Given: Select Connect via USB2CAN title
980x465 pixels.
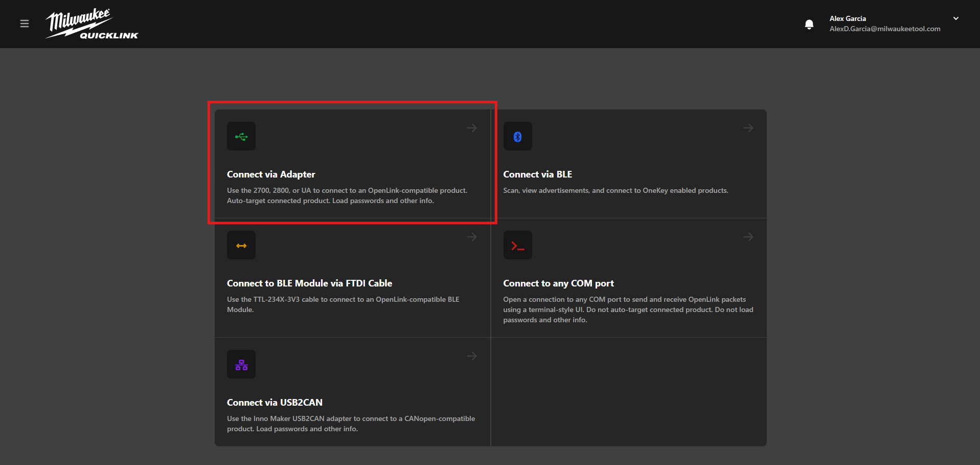Looking at the screenshot, I should click(275, 403).
